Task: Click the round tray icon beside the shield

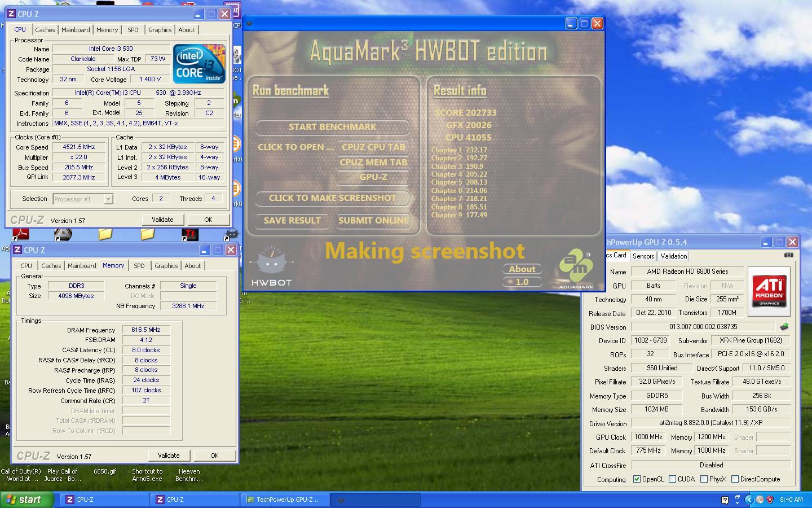Action: (x=760, y=500)
